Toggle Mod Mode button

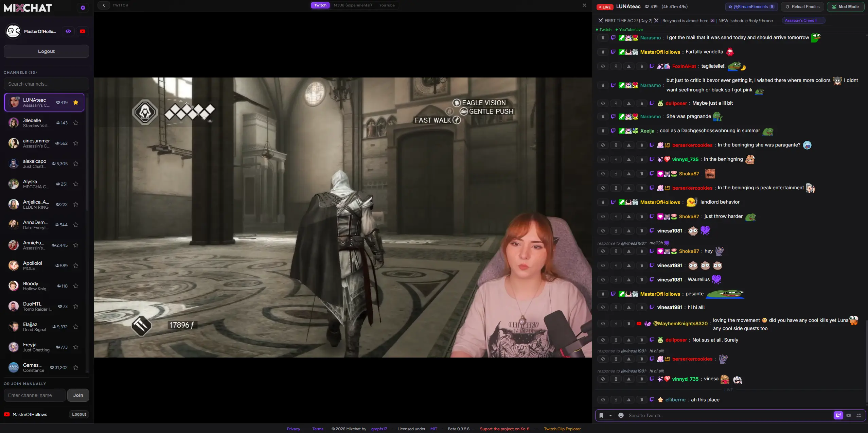(x=845, y=7)
